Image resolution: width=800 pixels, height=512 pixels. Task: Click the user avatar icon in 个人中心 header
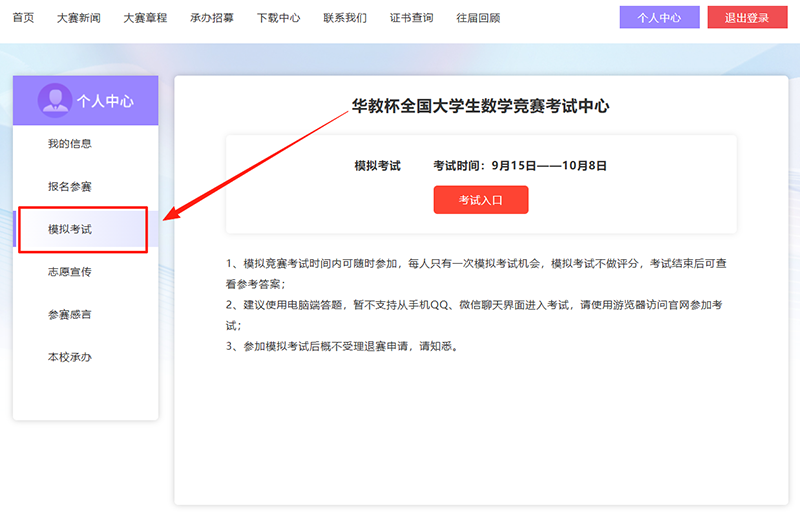[55, 100]
